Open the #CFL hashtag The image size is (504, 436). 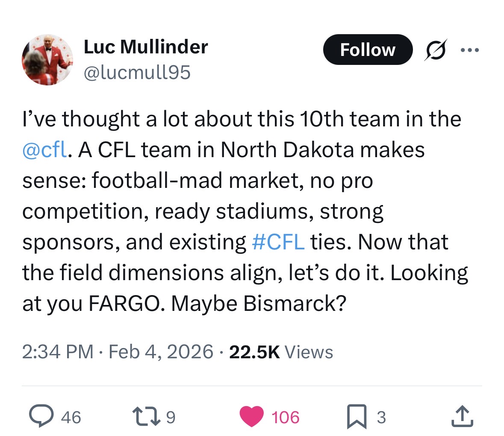pyautogui.click(x=278, y=242)
